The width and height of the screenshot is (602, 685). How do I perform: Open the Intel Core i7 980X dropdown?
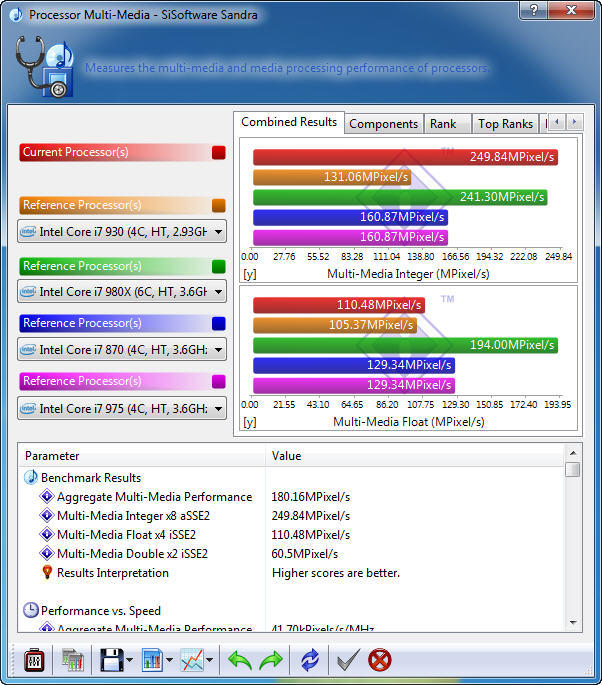122,291
